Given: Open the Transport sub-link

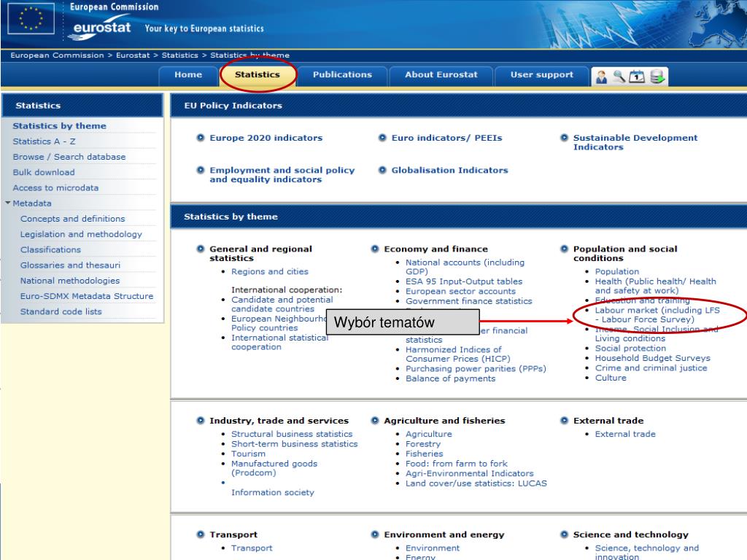Looking at the screenshot, I should tap(252, 548).
